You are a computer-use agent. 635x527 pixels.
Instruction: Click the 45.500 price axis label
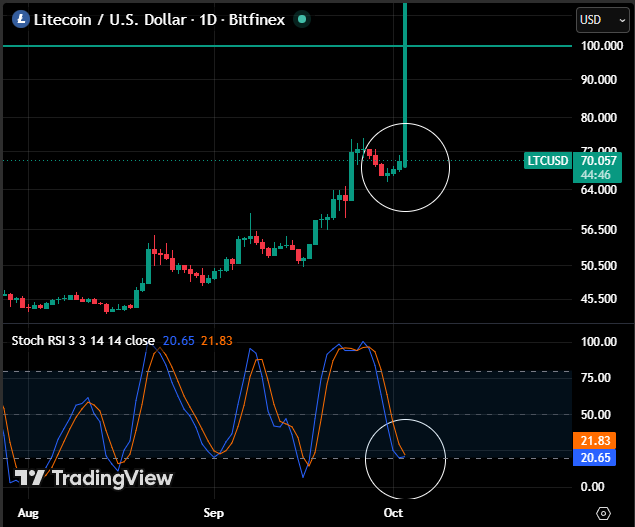[599, 299]
